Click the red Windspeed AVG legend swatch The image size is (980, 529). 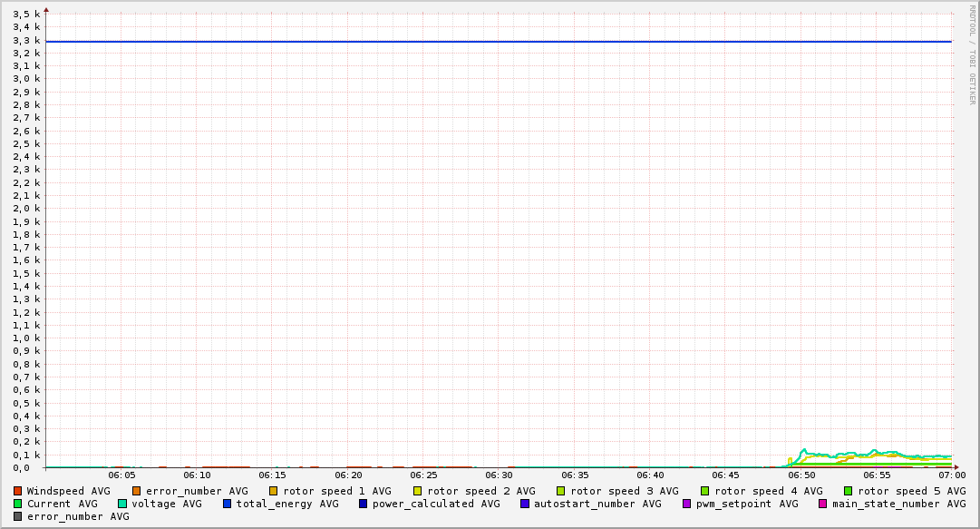click(x=17, y=491)
